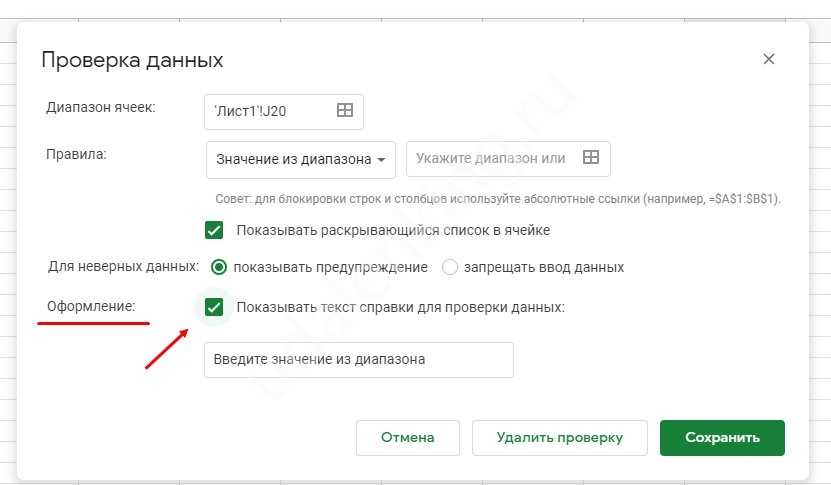This screenshot has height=485, width=831.
Task: Click the Для неверных данных label
Action: pos(123,267)
